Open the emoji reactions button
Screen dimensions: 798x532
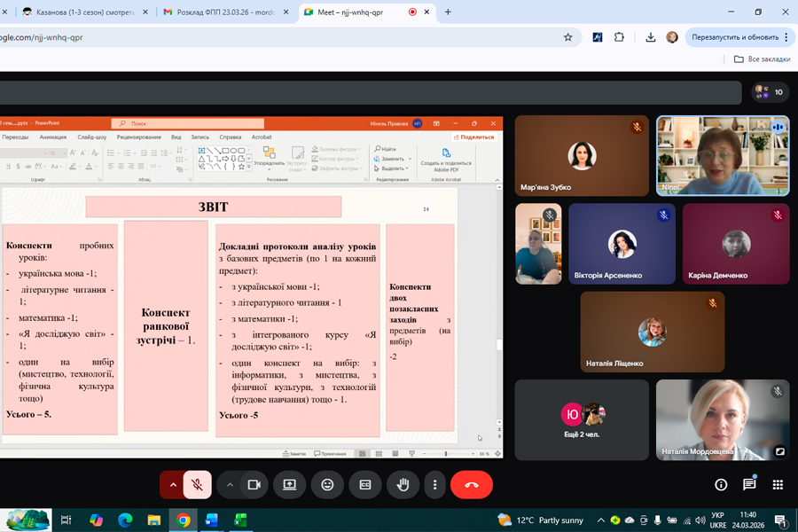coord(327,485)
